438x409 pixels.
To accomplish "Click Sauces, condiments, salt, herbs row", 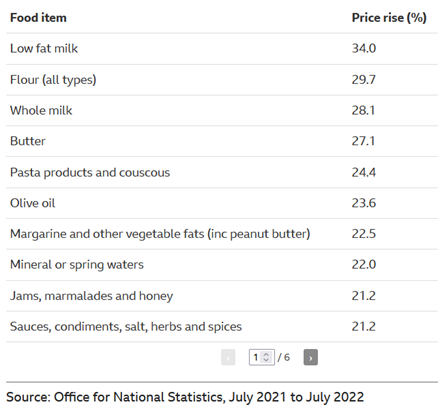I will (222, 327).
